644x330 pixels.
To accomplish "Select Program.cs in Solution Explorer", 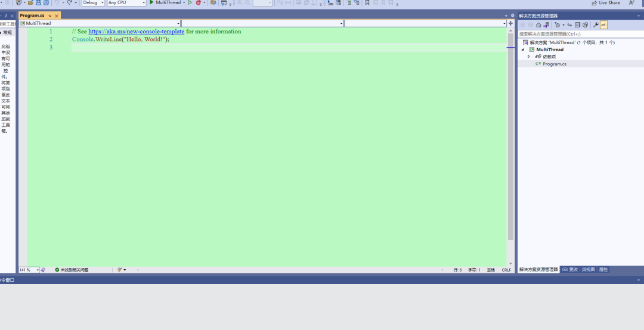I will pyautogui.click(x=555, y=64).
